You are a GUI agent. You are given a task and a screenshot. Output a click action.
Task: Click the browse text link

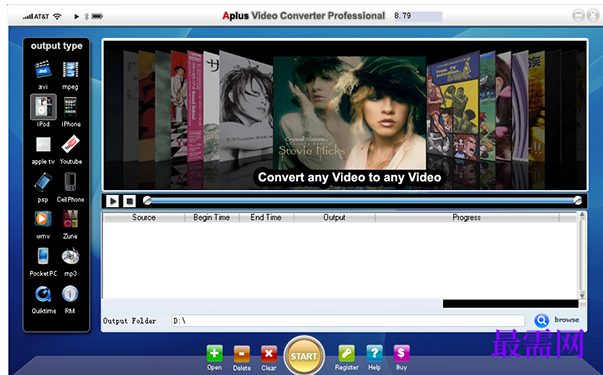pos(567,320)
